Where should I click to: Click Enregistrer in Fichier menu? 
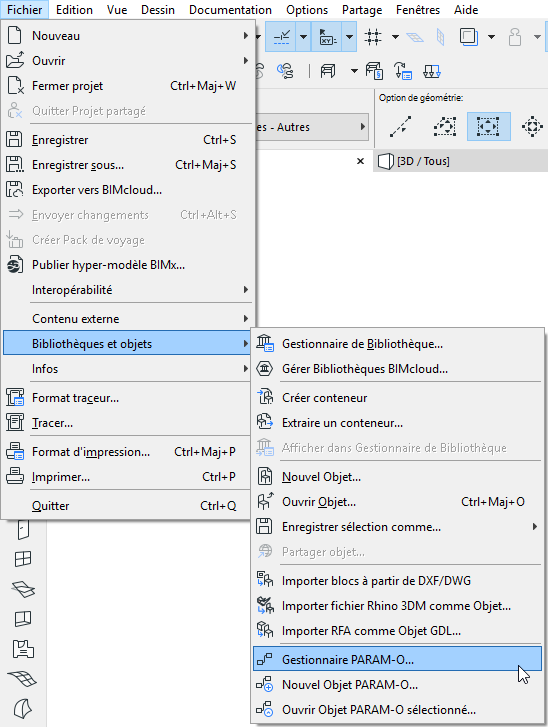[x=128, y=140]
